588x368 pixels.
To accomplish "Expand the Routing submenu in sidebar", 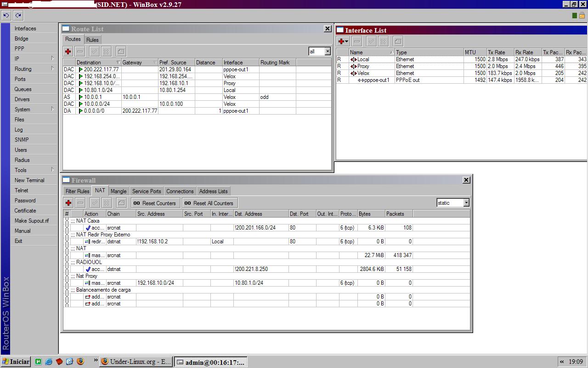I will tap(52, 69).
